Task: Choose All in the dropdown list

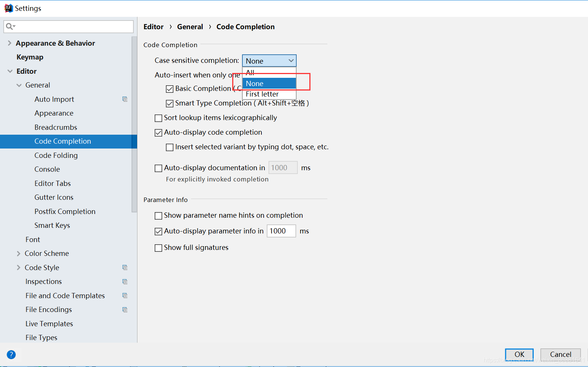Action: pyautogui.click(x=269, y=73)
